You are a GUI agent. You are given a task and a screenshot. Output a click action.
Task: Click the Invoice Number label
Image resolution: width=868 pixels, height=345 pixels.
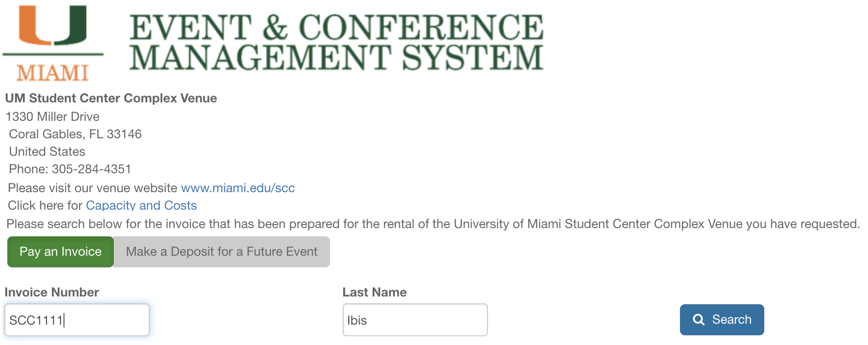52,292
